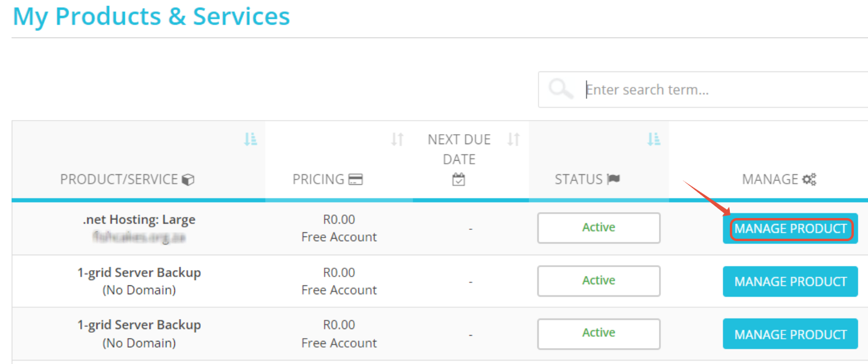This screenshot has width=868, height=364.
Task: Click the Manage gears icon
Action: (x=809, y=180)
